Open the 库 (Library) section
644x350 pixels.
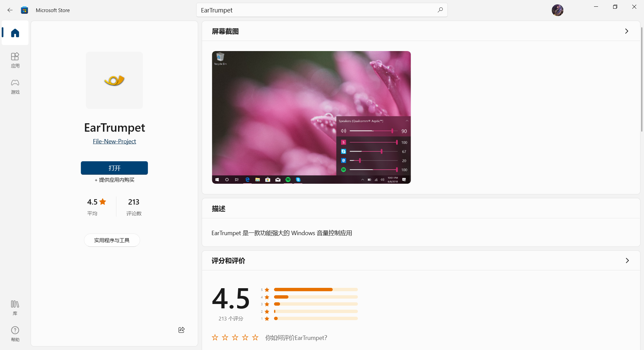coord(15,308)
